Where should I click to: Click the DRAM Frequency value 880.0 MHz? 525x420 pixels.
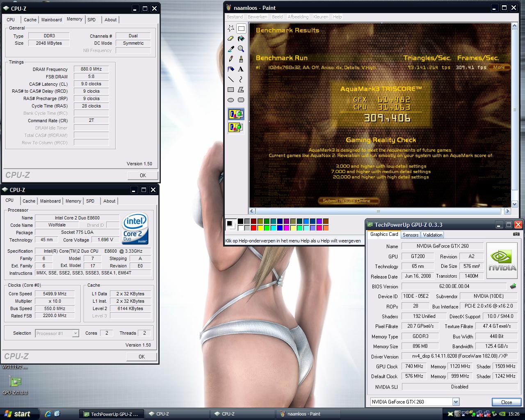[x=91, y=69]
